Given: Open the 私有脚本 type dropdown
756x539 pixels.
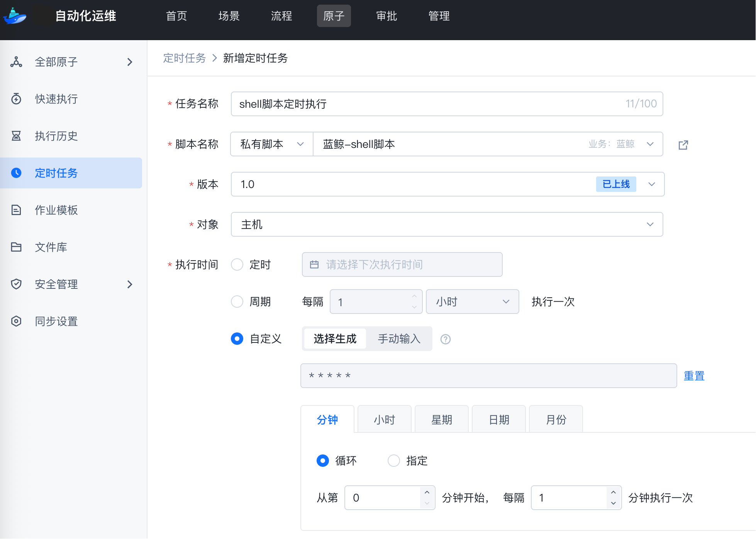Looking at the screenshot, I should (x=272, y=144).
